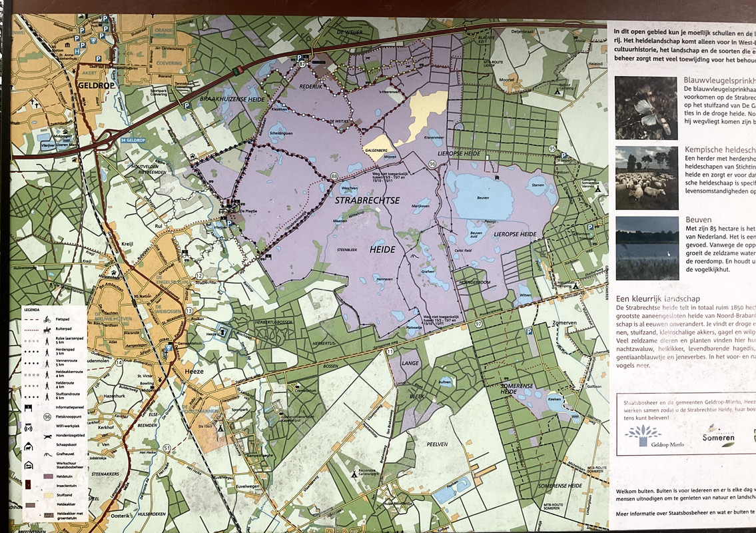Image resolution: width=756 pixels, height=533 pixels.
Task: Click the Grafheuvel mound symbol in legend
Action: pyautogui.click(x=47, y=454)
